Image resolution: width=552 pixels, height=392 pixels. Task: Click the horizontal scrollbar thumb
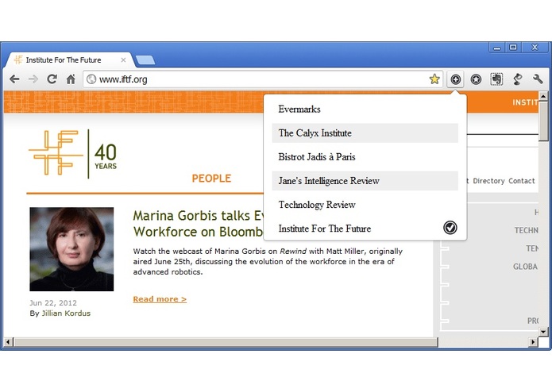[226, 342]
